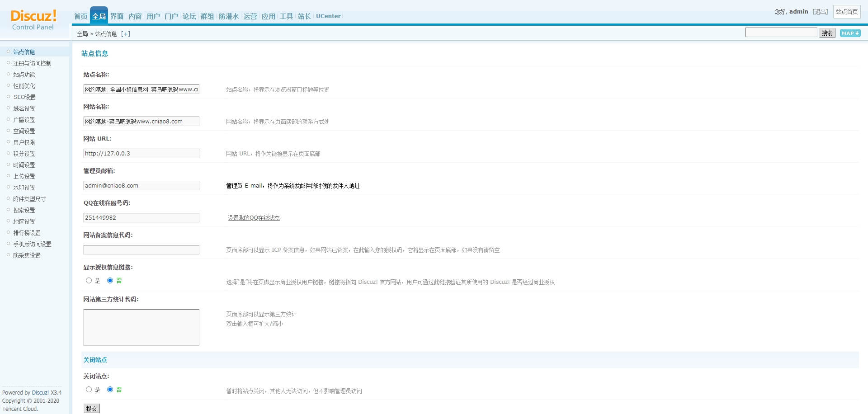This screenshot has height=414, width=868.
Task: Open 水印设置 in the sidebar
Action: [x=24, y=188]
